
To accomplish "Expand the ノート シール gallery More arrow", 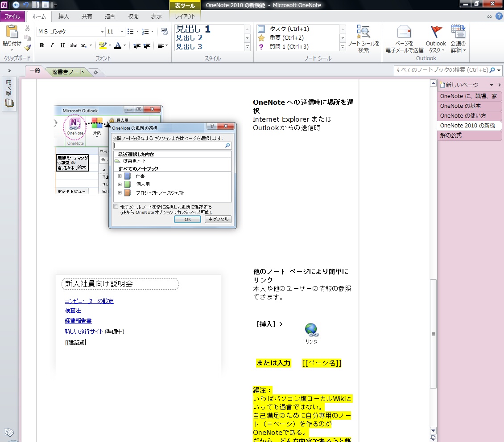I will click(343, 47).
